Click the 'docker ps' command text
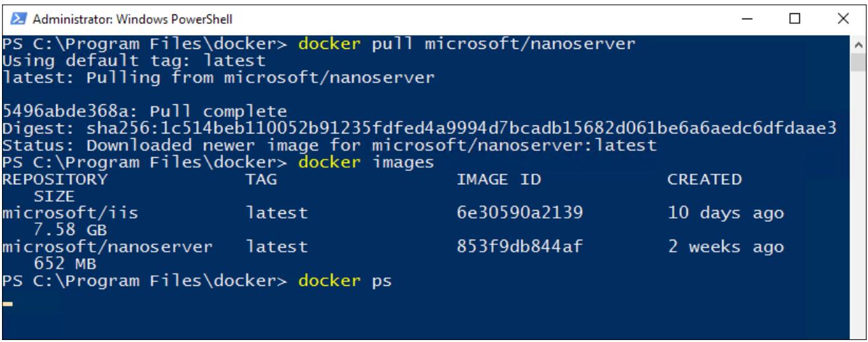Viewport: 868px width, 342px height. (345, 282)
